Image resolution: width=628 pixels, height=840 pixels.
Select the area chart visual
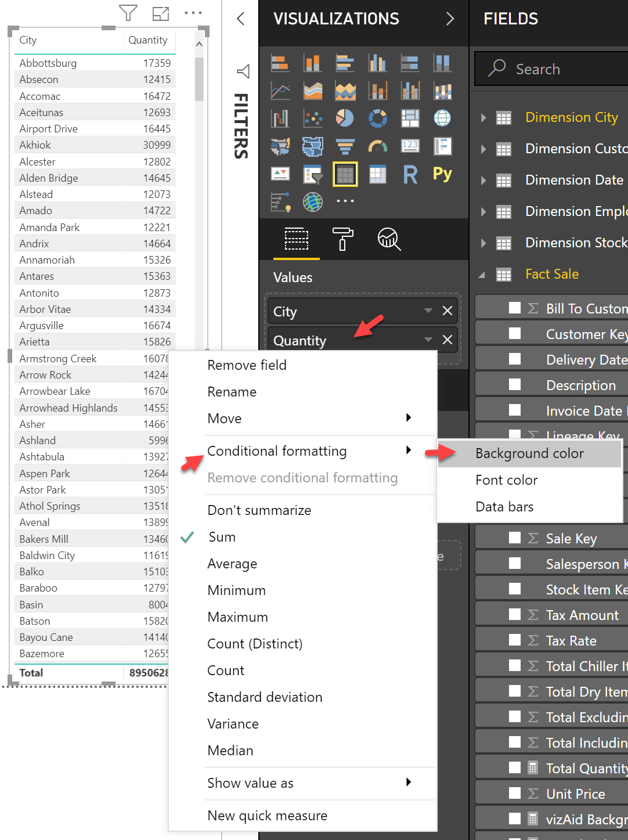tap(313, 91)
